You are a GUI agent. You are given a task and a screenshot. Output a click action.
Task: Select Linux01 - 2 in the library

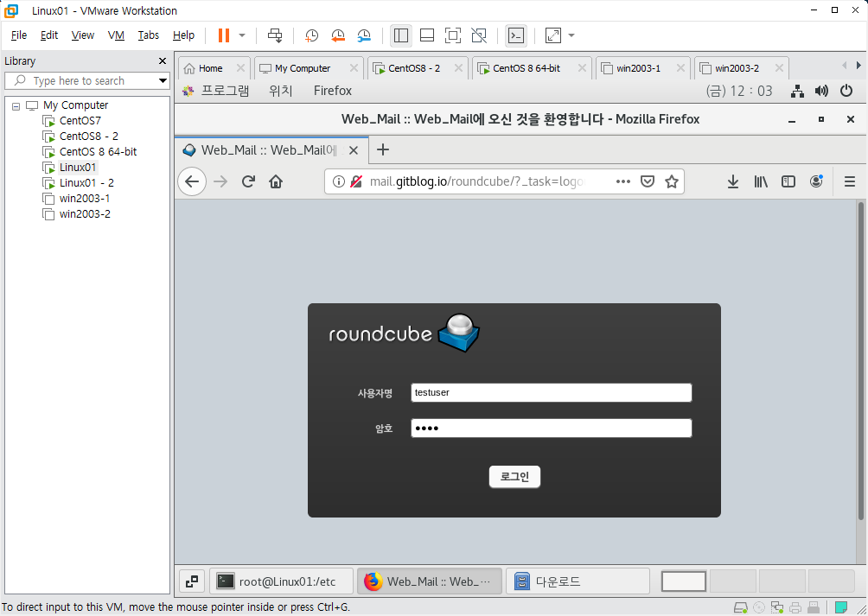click(86, 182)
